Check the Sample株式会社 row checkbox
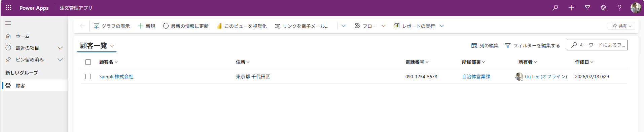The width and height of the screenshot is (644, 132). (88, 77)
